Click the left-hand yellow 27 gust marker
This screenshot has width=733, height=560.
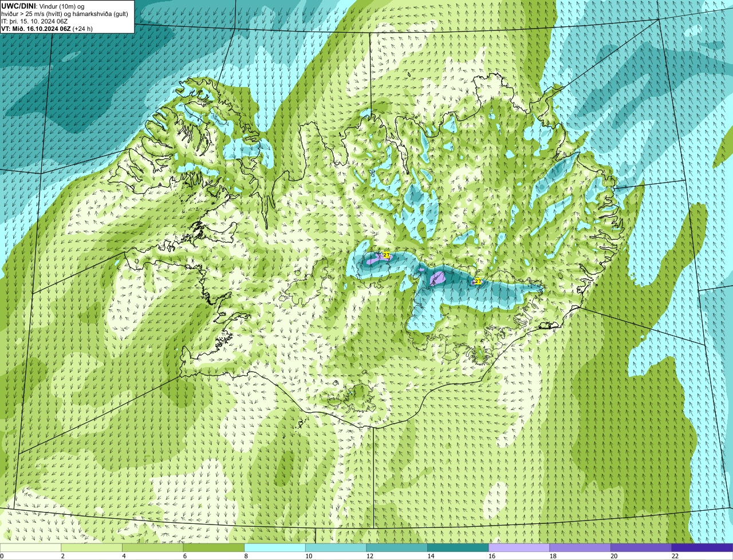(386, 255)
